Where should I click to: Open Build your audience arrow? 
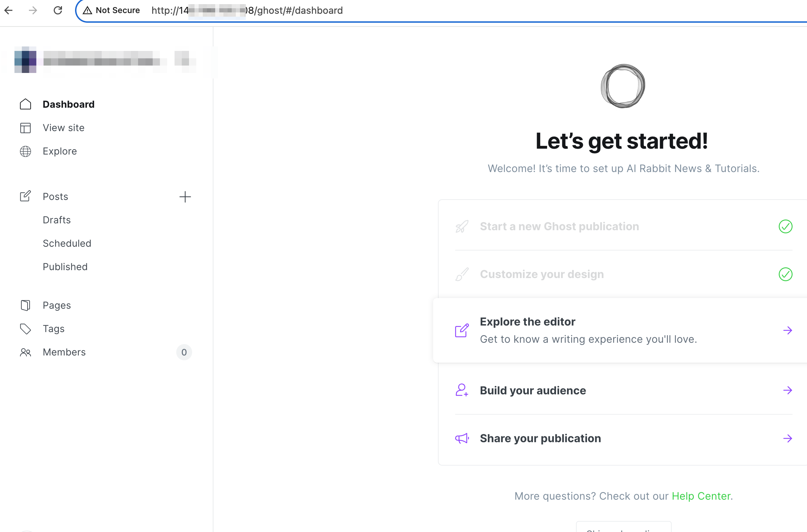[787, 390]
